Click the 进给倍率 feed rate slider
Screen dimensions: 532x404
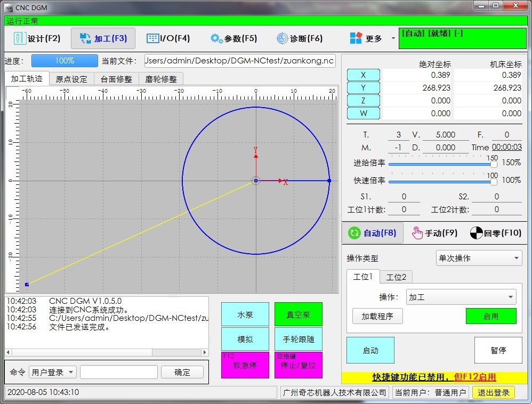[x=442, y=165]
